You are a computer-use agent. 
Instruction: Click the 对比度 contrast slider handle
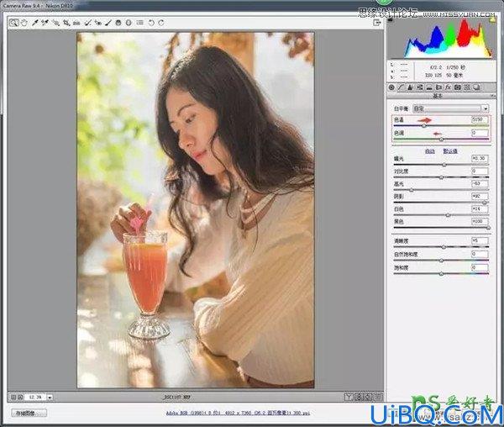click(441, 177)
